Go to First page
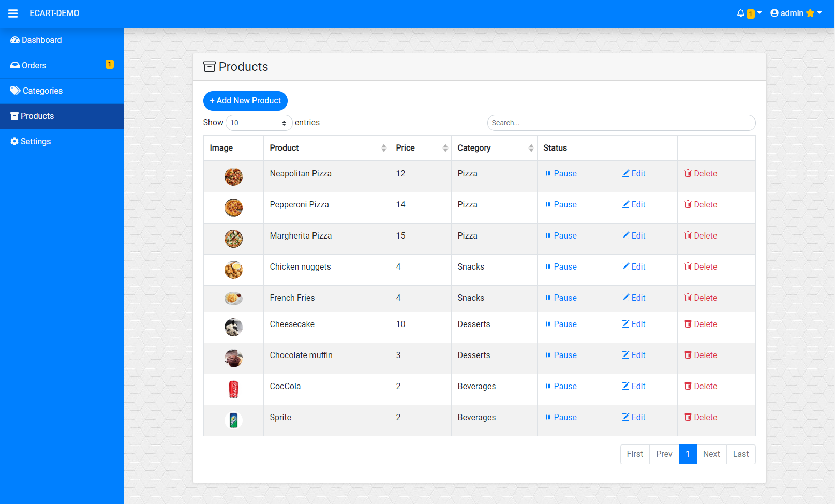Viewport: 835px width, 504px height. point(635,454)
